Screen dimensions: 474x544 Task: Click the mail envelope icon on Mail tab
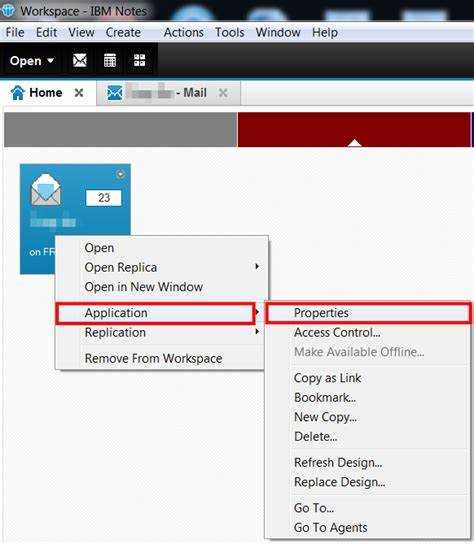click(115, 93)
